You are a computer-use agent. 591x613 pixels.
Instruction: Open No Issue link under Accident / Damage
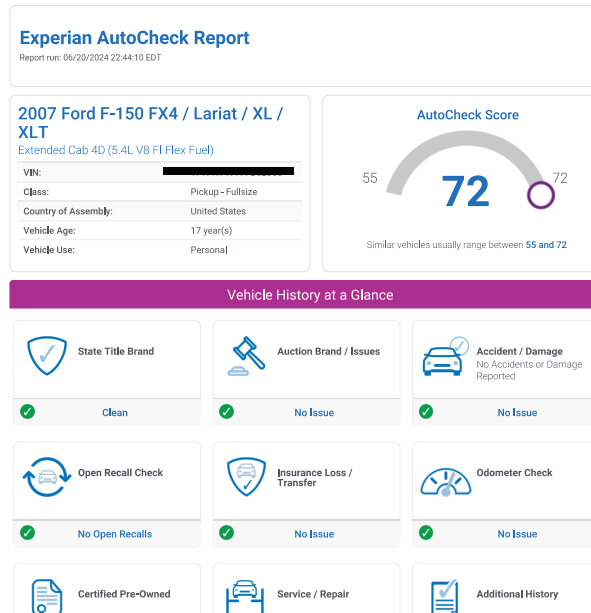[x=517, y=412]
